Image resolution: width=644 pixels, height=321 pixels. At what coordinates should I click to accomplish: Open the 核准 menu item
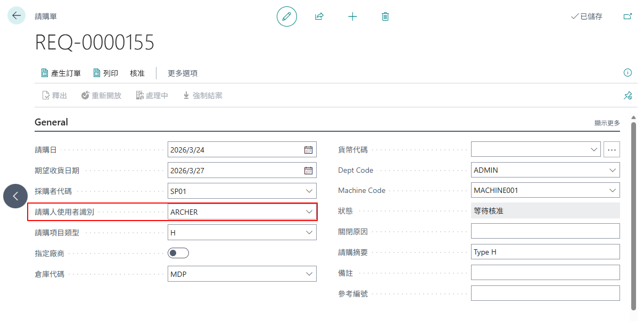(137, 73)
